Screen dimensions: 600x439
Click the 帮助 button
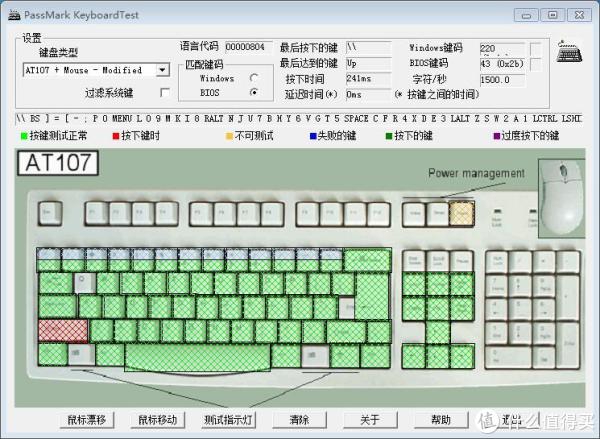pyautogui.click(x=441, y=420)
